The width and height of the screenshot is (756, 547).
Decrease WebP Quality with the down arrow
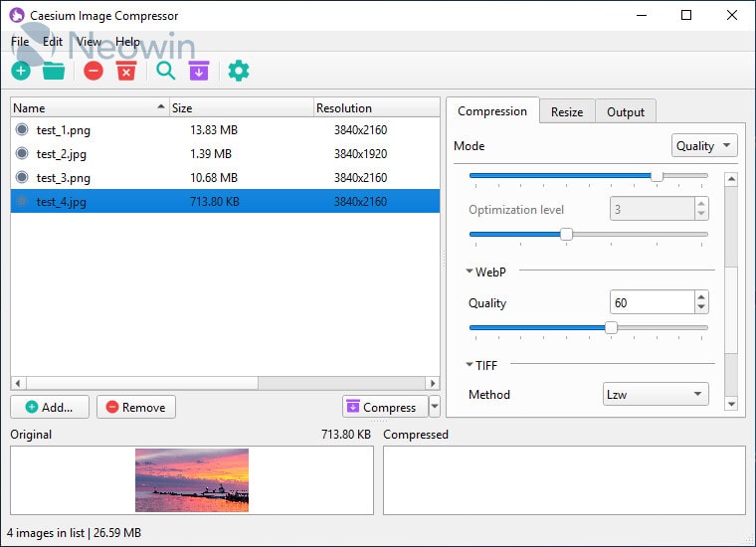(x=701, y=307)
